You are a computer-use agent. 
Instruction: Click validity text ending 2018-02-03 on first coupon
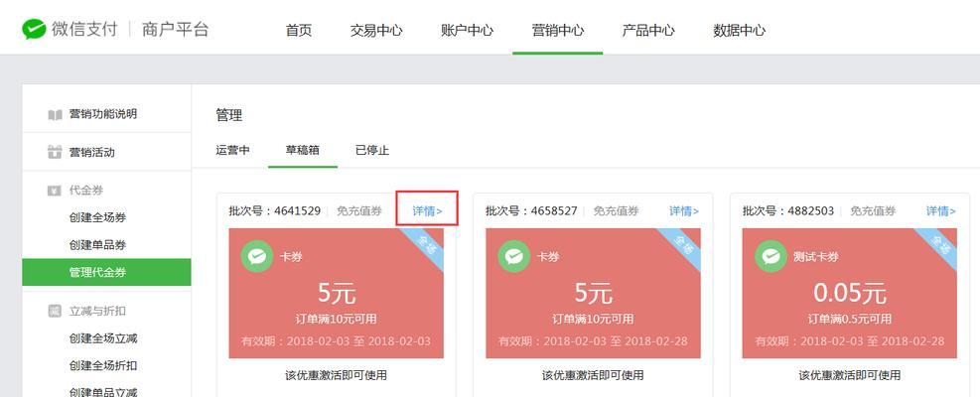pyautogui.click(x=337, y=341)
